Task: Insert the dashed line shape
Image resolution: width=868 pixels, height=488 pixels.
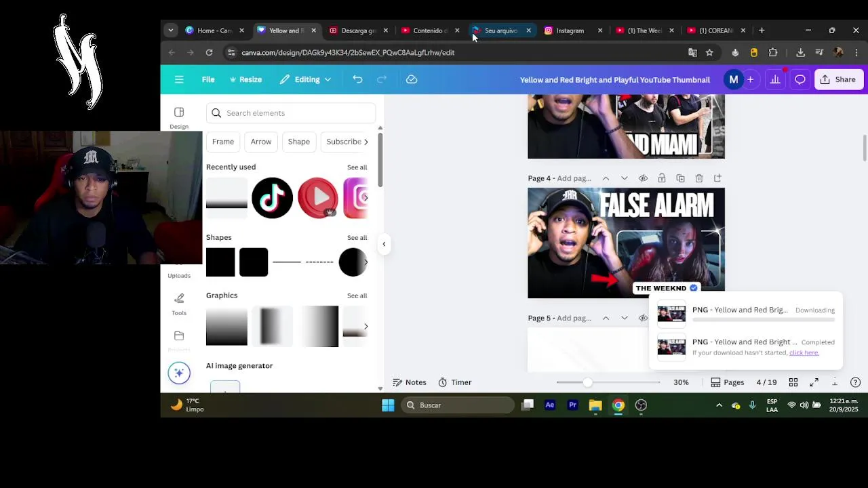Action: [319, 262]
